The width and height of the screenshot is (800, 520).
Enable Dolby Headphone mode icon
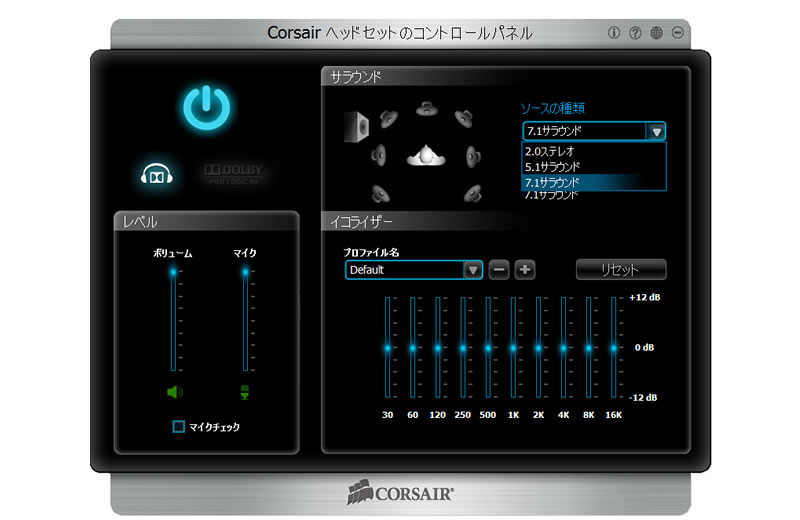coord(157,175)
